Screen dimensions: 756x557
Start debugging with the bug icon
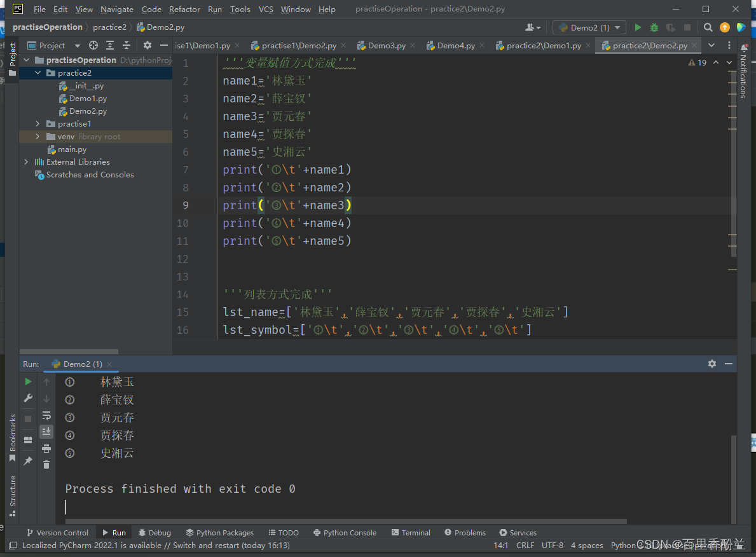tap(654, 27)
